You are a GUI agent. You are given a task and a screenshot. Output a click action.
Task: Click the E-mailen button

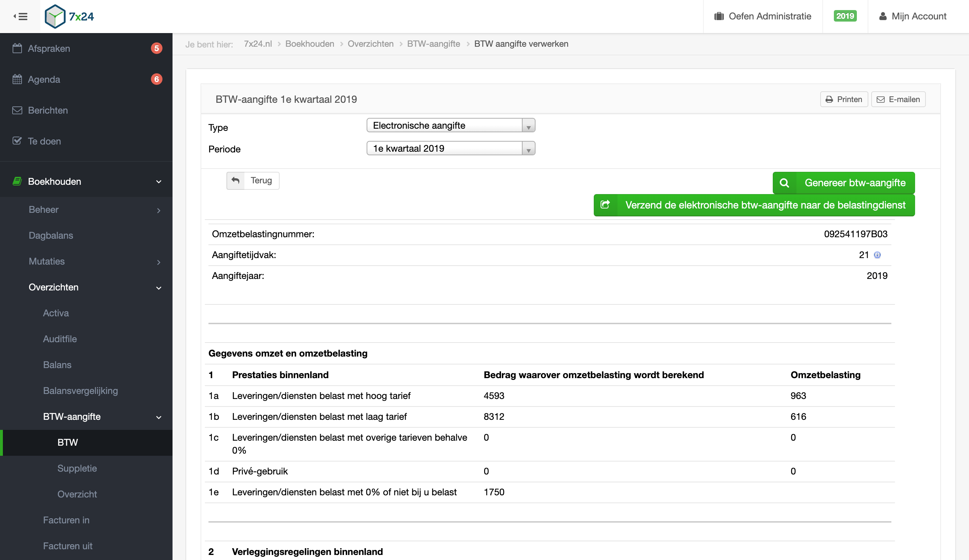(898, 99)
